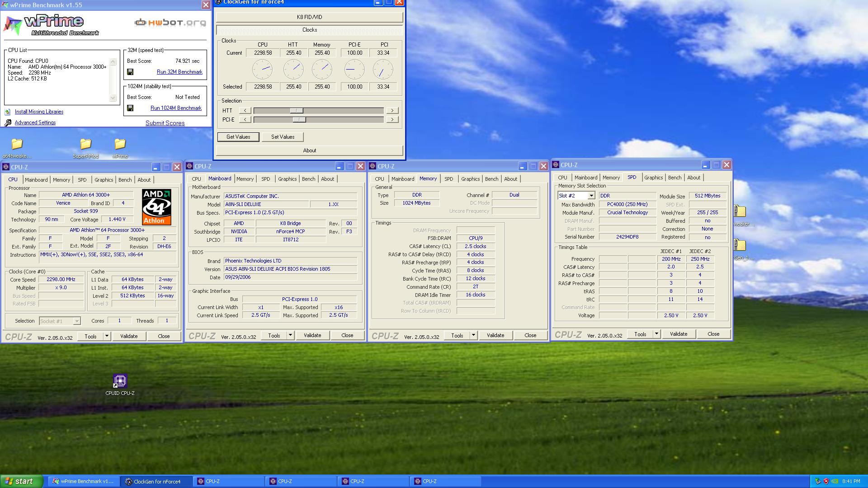The height and width of the screenshot is (488, 868).
Task: Click the Advanced Settings wrench icon
Action: pos(8,122)
